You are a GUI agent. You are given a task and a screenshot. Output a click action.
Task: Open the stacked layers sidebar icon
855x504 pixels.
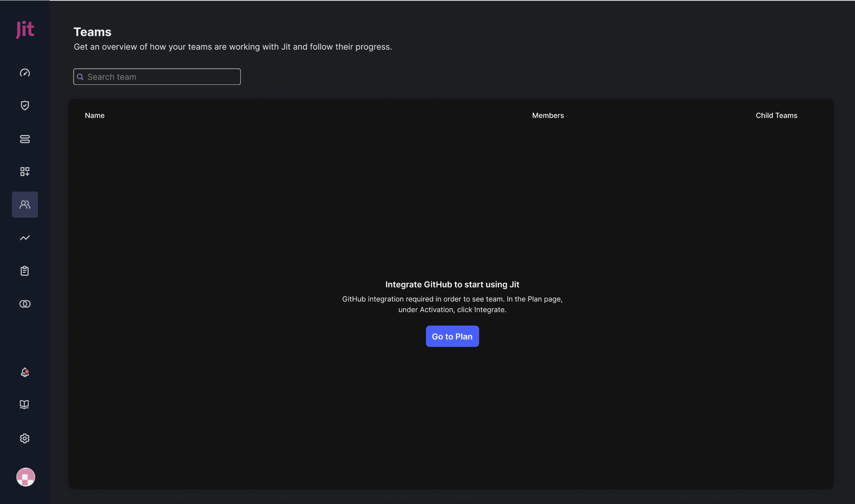(25, 139)
